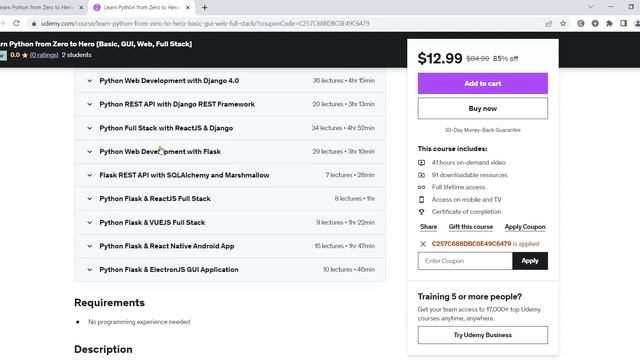Click the share page icon in address bar
The height and width of the screenshot is (360, 640).
pos(549,23)
